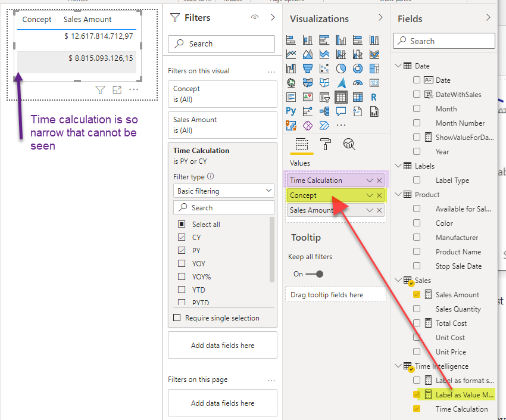Check the Sales Quantity field
Image resolution: width=506 pixels, height=420 pixels.
417,309
